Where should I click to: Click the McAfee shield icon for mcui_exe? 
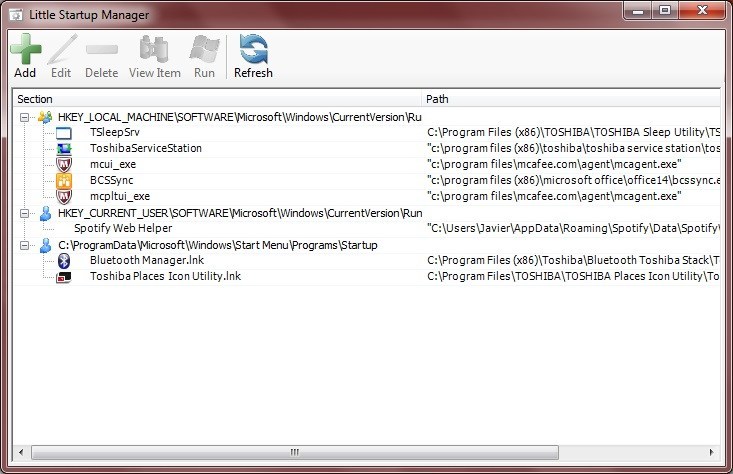click(64, 165)
